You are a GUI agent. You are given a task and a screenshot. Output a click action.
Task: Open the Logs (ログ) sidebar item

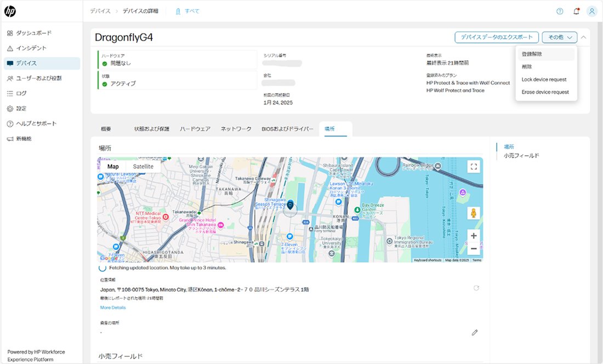click(x=17, y=93)
